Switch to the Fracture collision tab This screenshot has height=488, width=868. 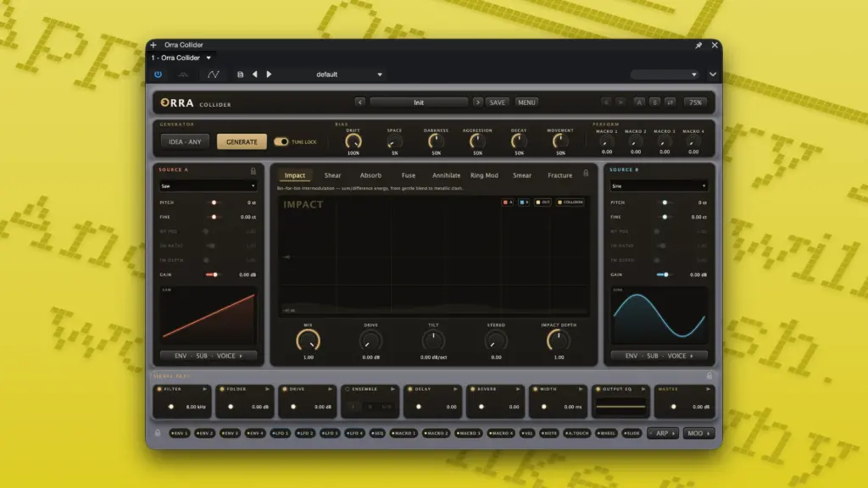[559, 175]
